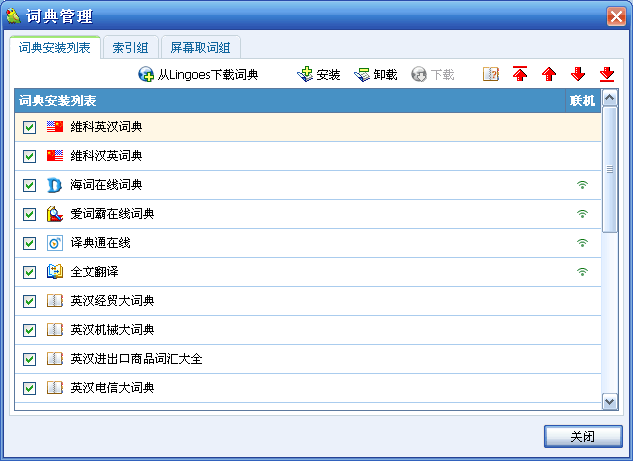Viewport: 633px width, 461px height.
Task: Click the scrollbar up arrow
Action: coord(610,97)
